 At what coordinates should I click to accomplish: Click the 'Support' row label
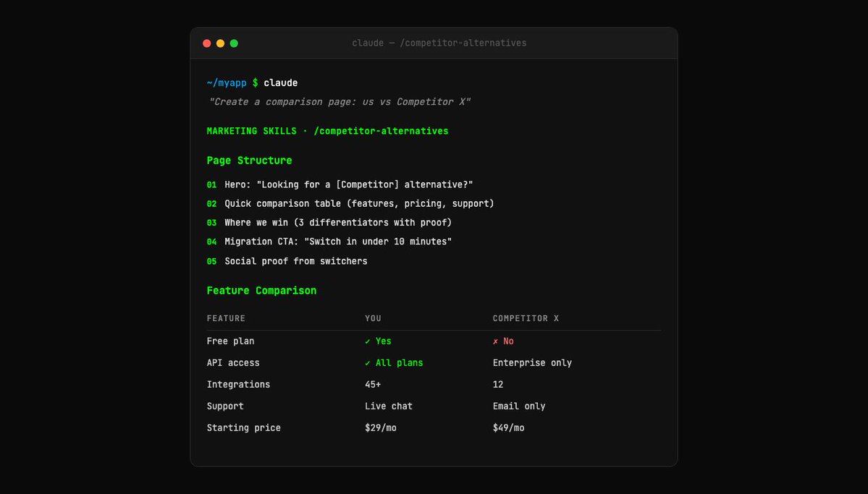point(225,406)
